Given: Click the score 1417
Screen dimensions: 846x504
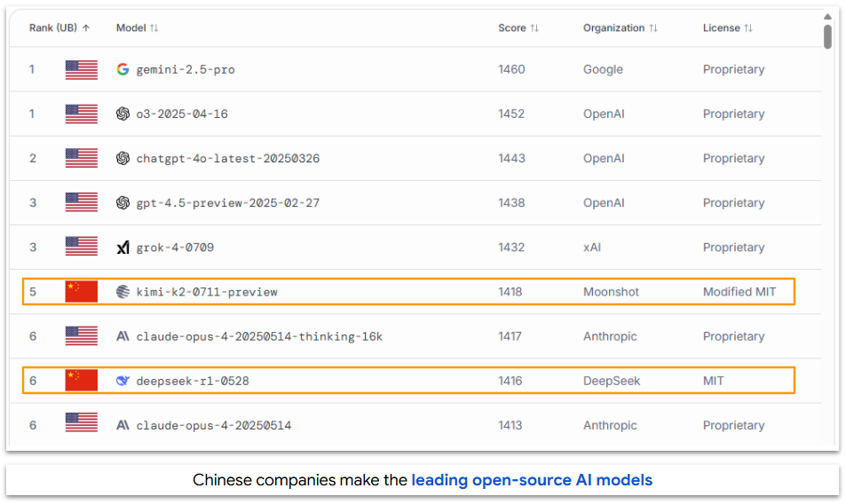Looking at the screenshot, I should click(510, 336).
